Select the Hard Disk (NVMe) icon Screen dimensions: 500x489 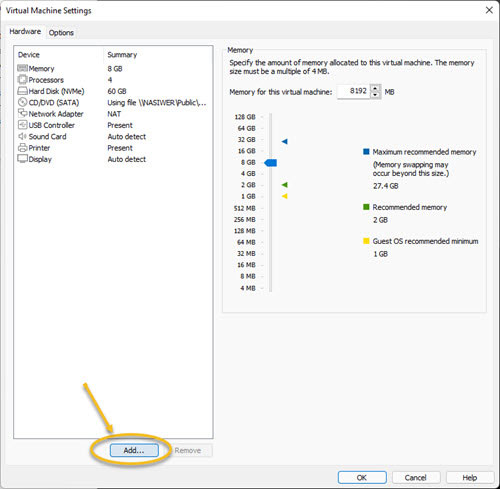22,91
